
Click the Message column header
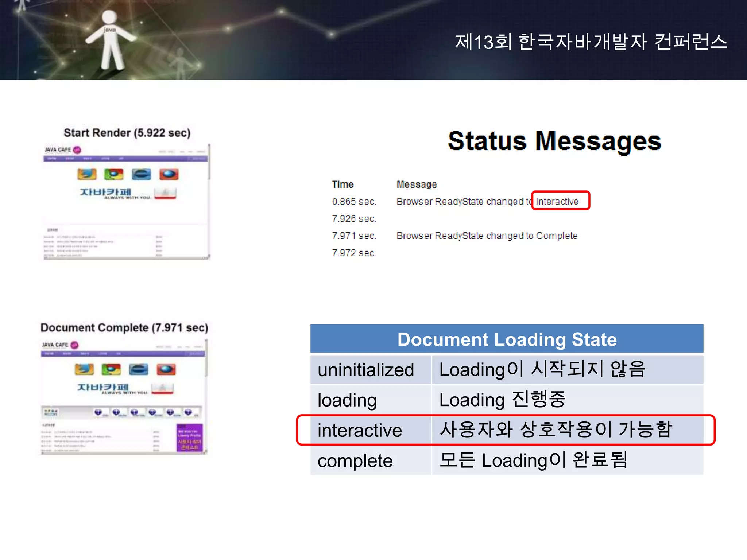click(417, 184)
